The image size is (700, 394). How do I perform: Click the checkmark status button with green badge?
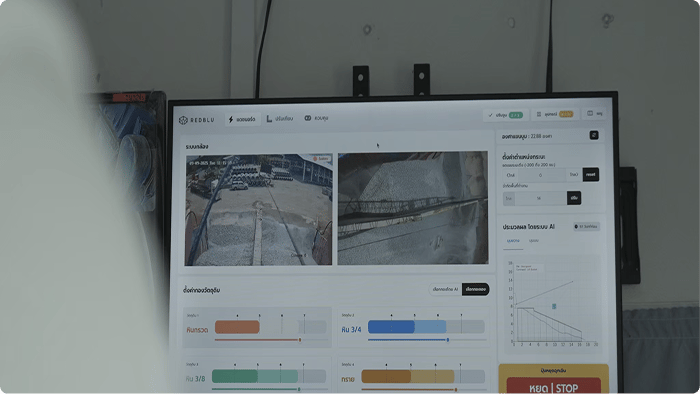[505, 115]
